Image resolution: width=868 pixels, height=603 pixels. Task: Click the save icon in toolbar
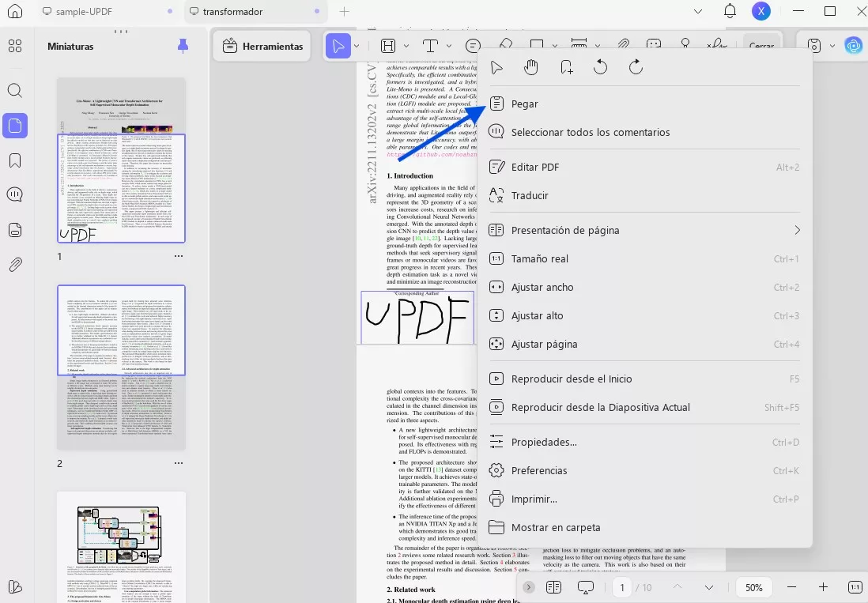pyautogui.click(x=813, y=46)
